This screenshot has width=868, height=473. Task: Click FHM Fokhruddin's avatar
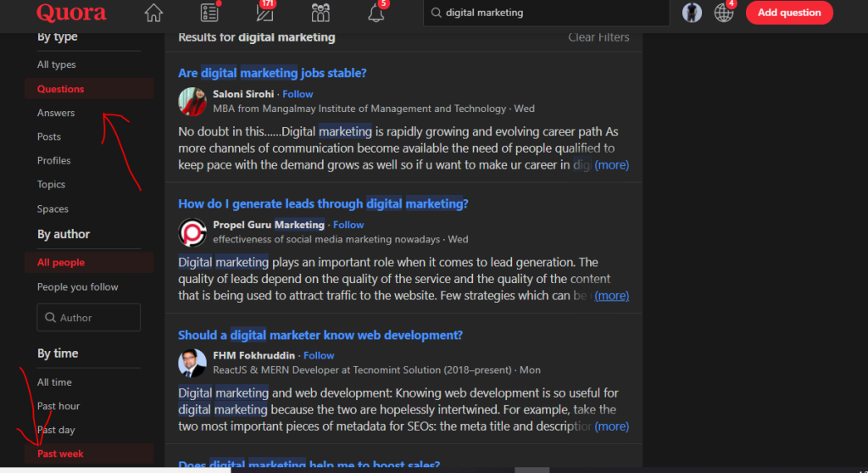pos(192,363)
